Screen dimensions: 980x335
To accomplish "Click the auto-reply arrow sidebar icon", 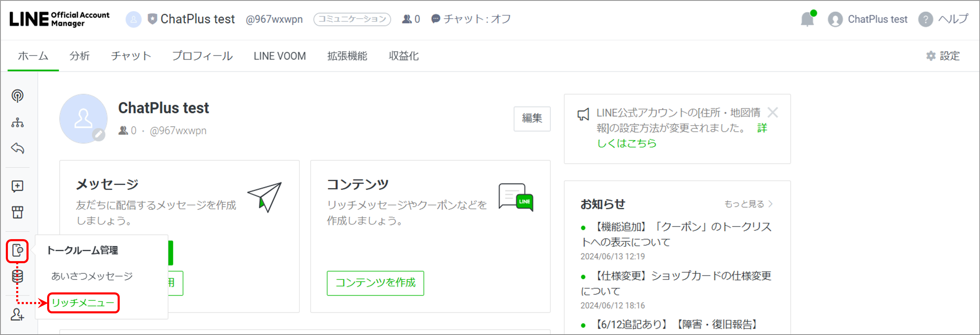I will tap(18, 148).
